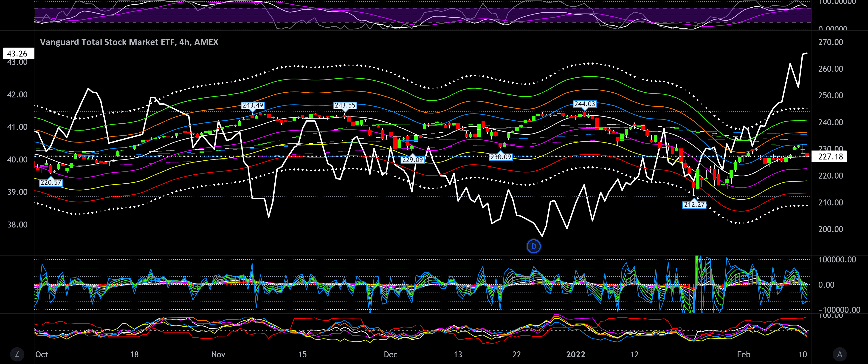Click the current price tag 227.18
The height and width of the screenshot is (364, 868).
coord(830,156)
